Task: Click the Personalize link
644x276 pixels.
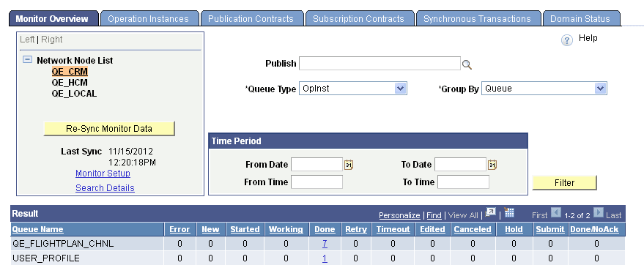Action: (x=399, y=215)
